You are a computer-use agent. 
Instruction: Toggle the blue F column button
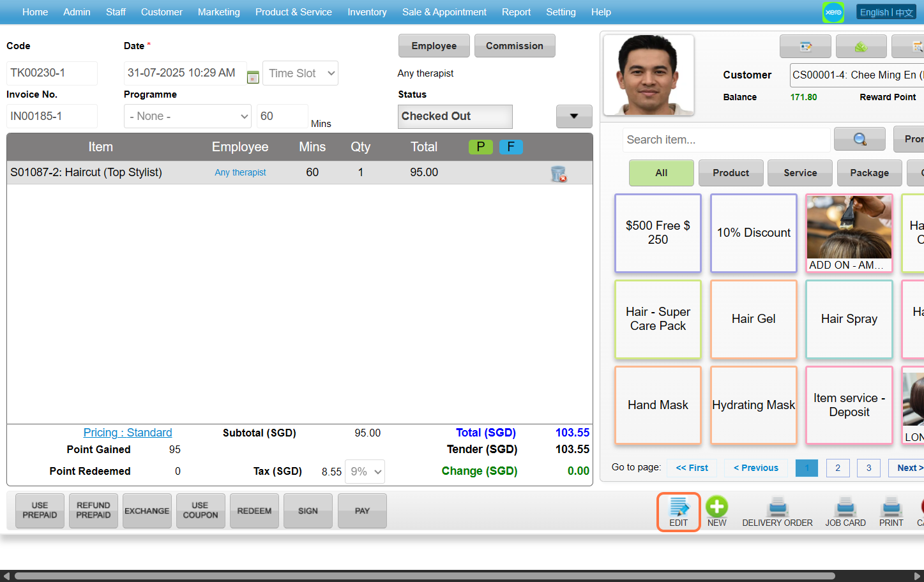(x=511, y=147)
